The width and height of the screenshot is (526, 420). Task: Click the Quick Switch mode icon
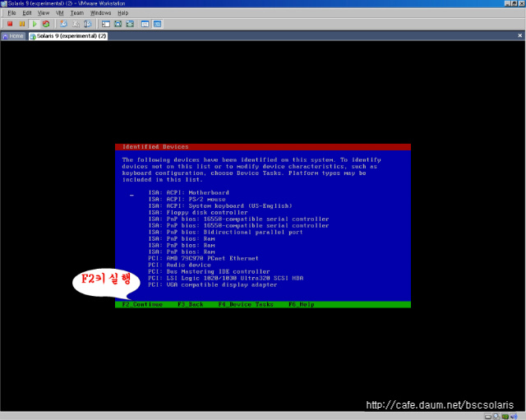(130, 24)
